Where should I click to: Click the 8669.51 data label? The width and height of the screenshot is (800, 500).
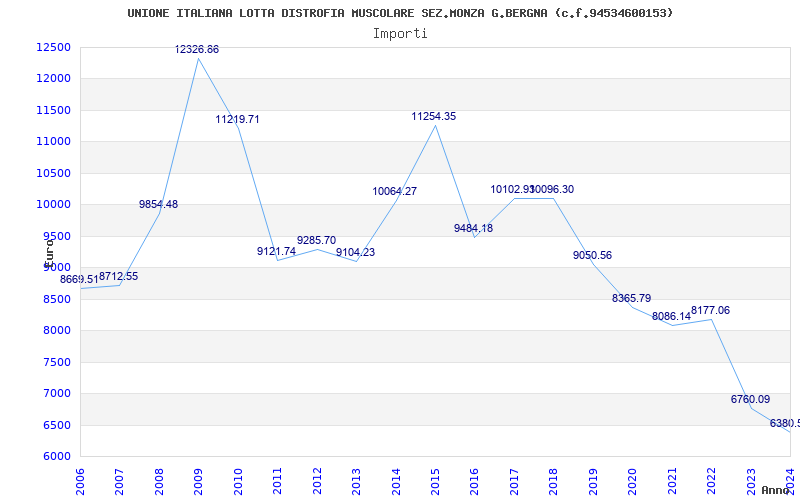[79, 280]
